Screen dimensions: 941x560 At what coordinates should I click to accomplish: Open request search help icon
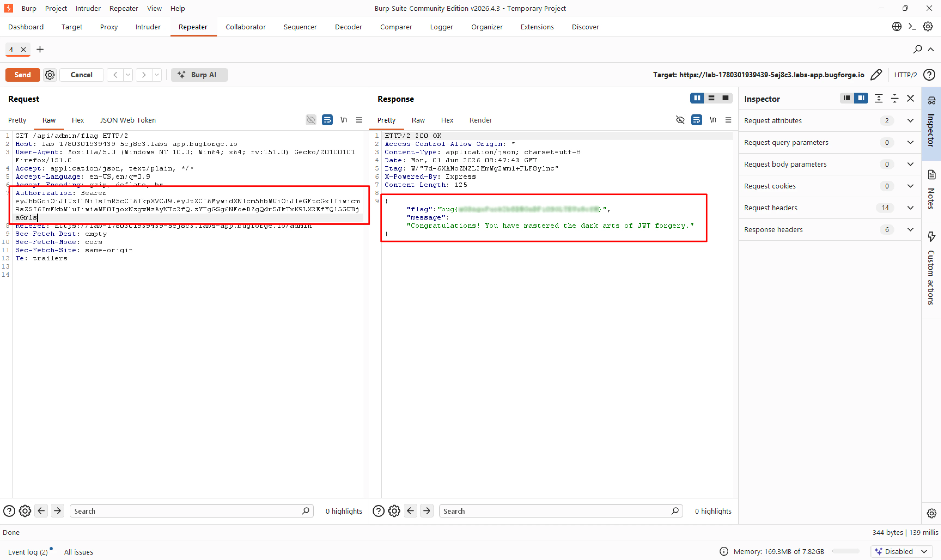[x=9, y=511]
